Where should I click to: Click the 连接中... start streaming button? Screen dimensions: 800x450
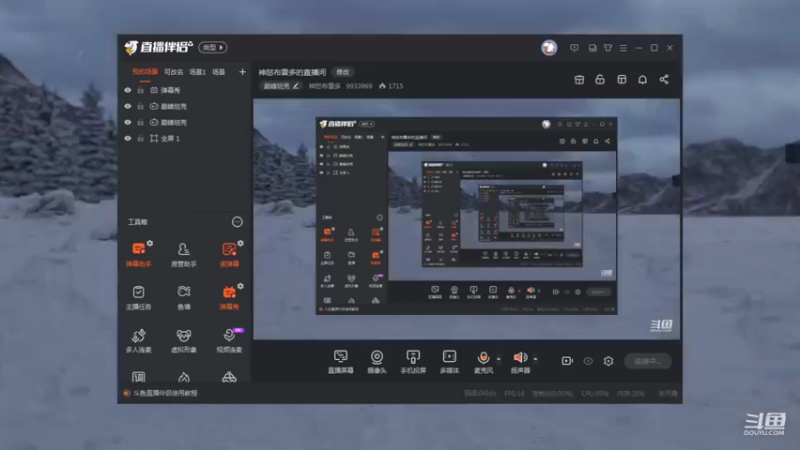coord(648,361)
